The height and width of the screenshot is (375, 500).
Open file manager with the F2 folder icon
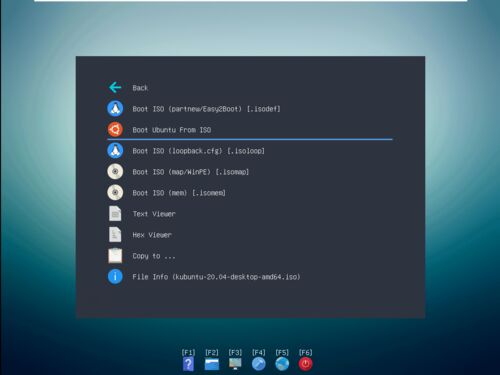[x=212, y=364]
